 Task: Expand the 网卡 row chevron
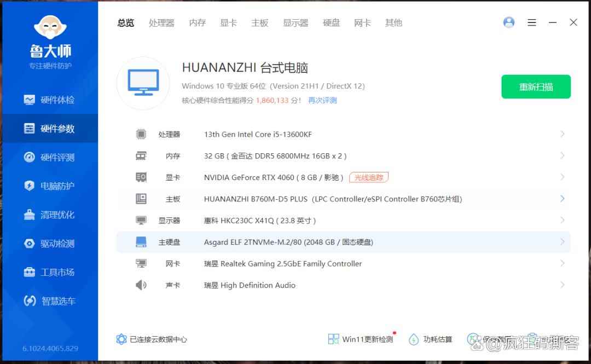click(563, 263)
